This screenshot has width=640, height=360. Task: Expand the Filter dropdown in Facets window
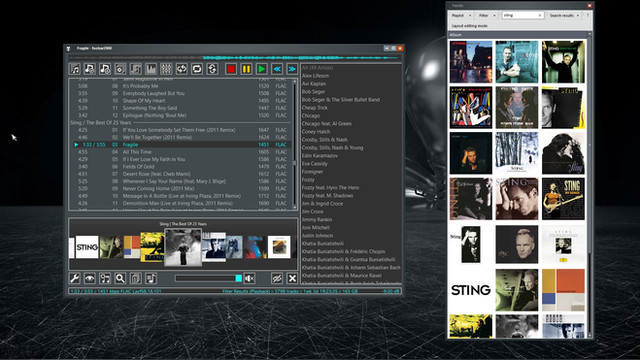(x=487, y=15)
